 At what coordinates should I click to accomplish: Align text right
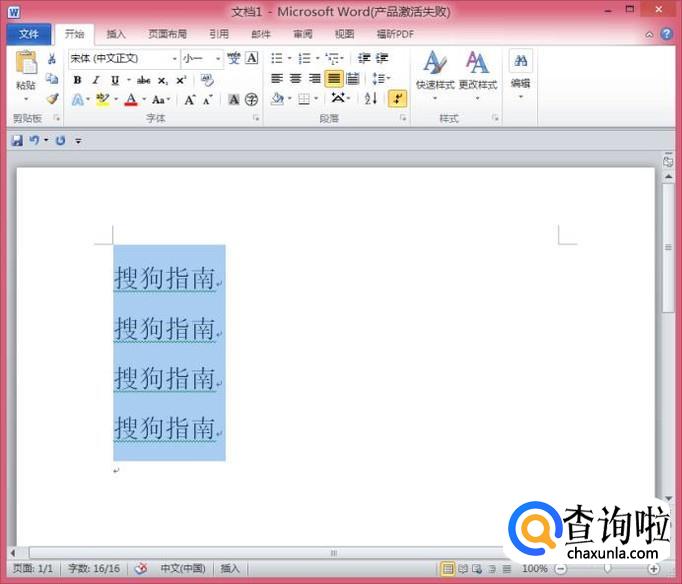point(314,79)
